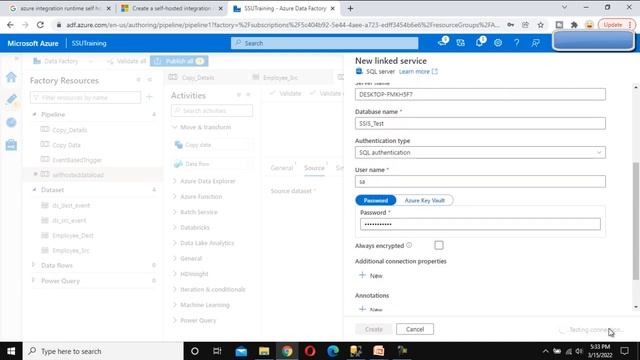The height and width of the screenshot is (360, 640).
Task: Click the Cancel button
Action: tap(415, 329)
